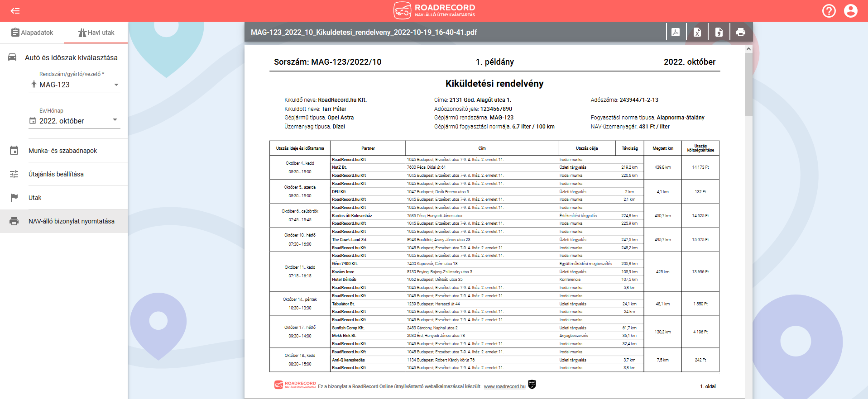Click the '1. példány' text

pyautogui.click(x=494, y=62)
